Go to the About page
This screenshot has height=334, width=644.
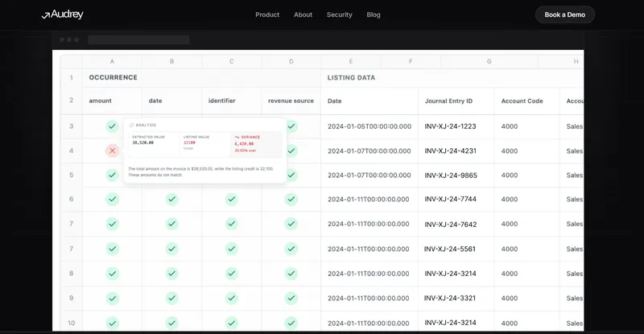point(303,14)
